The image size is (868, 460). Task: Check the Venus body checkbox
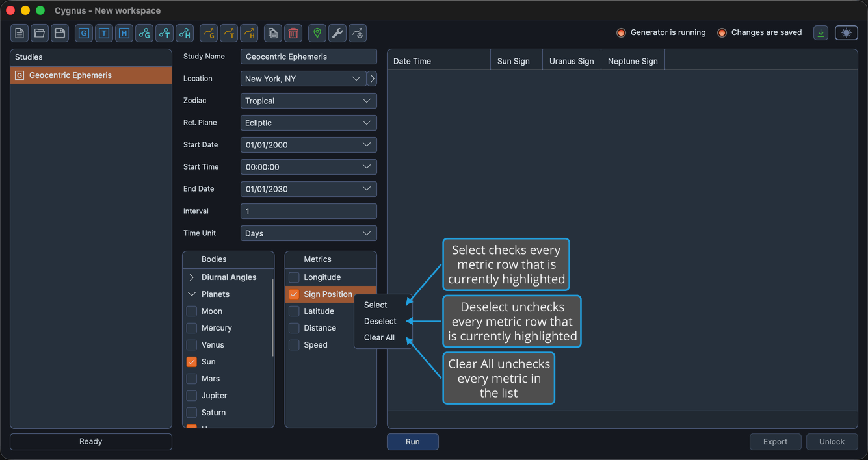(192, 345)
